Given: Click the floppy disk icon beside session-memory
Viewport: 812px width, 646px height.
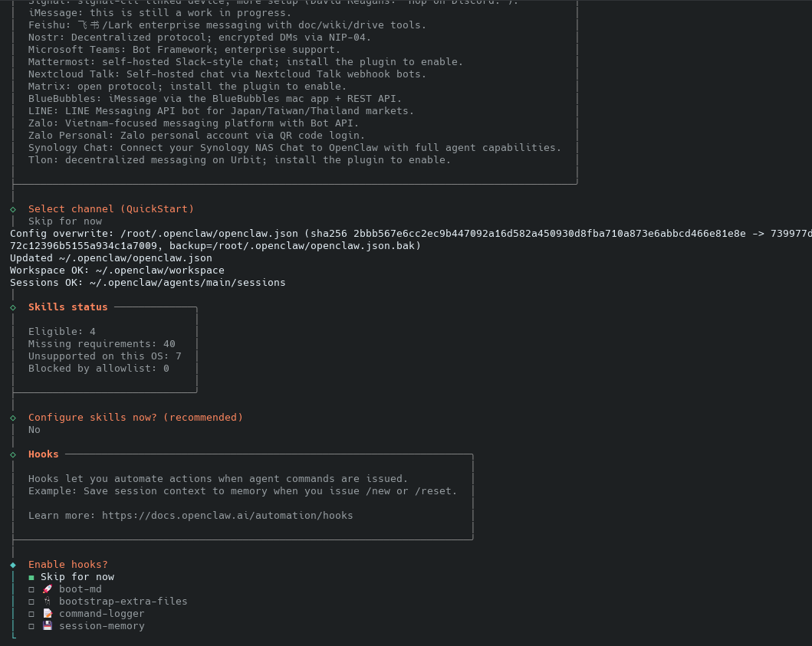Looking at the screenshot, I should (48, 626).
